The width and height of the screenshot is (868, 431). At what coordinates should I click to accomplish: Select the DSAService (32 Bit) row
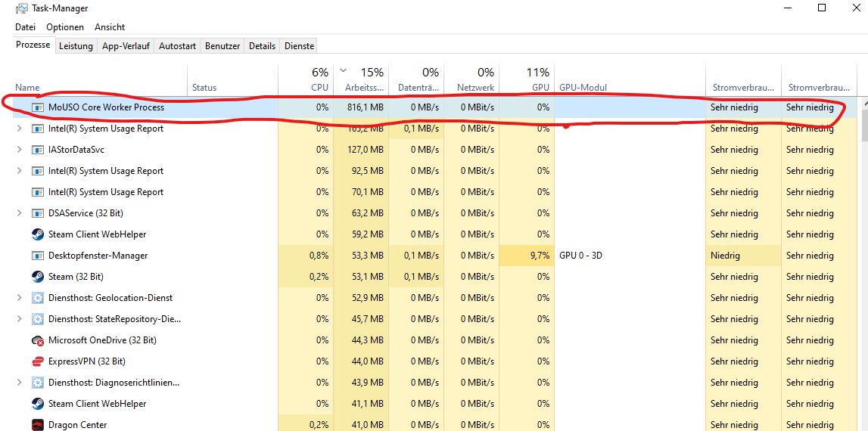434,213
